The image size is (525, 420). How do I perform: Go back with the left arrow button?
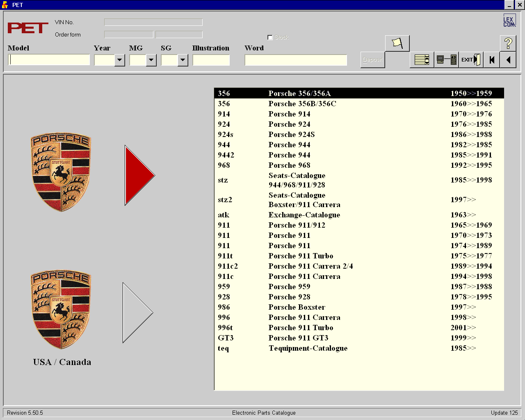pyautogui.click(x=508, y=60)
